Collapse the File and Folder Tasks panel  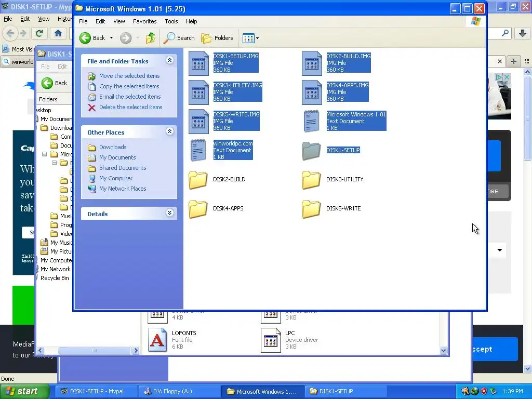pyautogui.click(x=170, y=60)
